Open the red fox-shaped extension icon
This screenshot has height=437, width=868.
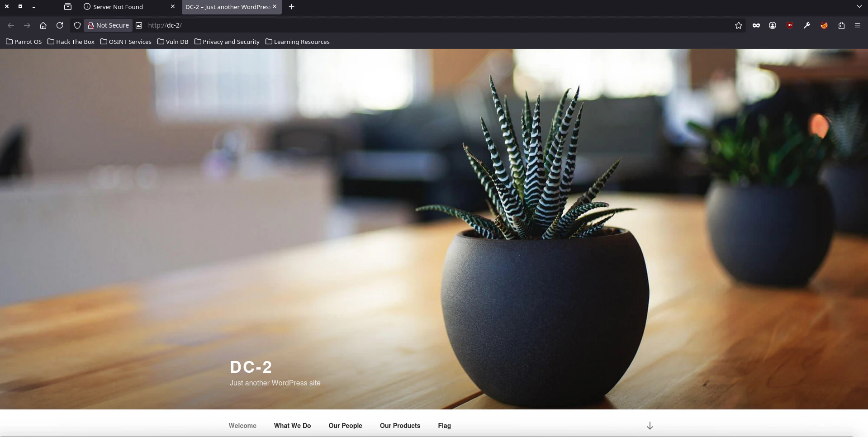[x=824, y=25]
